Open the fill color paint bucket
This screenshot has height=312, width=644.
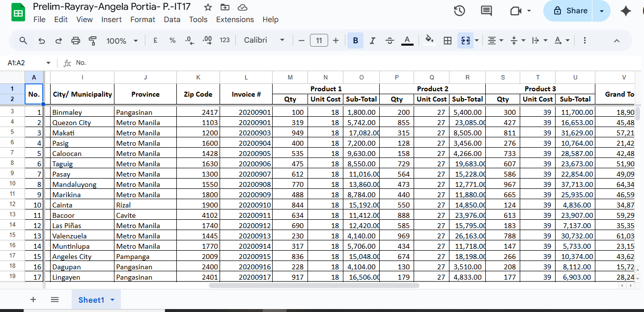click(x=429, y=40)
